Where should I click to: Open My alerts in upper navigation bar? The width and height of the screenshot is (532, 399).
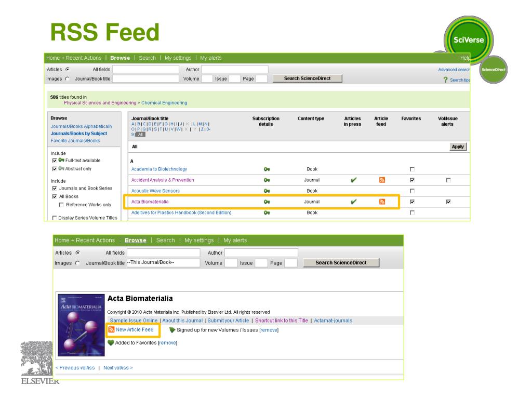pos(211,58)
